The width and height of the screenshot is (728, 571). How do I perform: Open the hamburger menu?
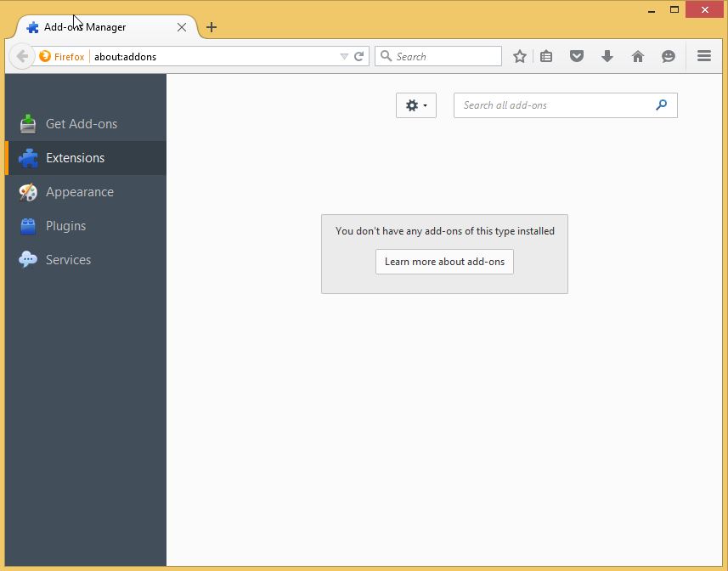(703, 56)
